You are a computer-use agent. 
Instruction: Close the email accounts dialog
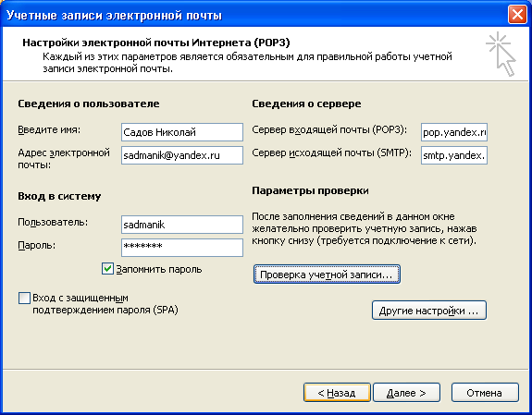(517, 15)
